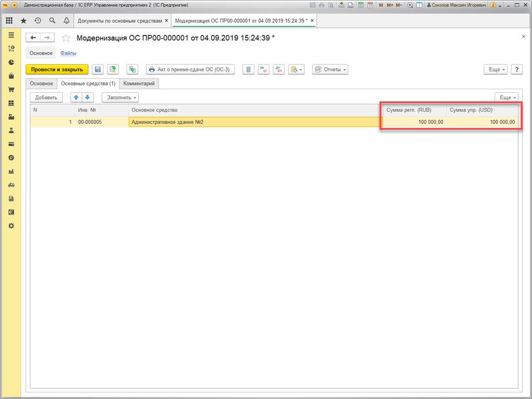Screen dimensions: 532x399
Task: Open the pie chart section icon in sidebar
Action: tap(11, 63)
